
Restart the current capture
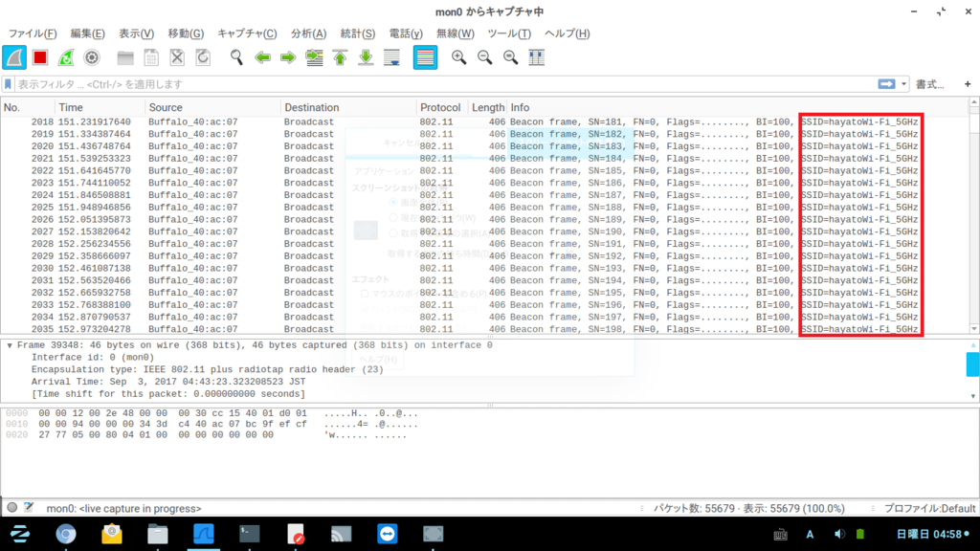(66, 57)
